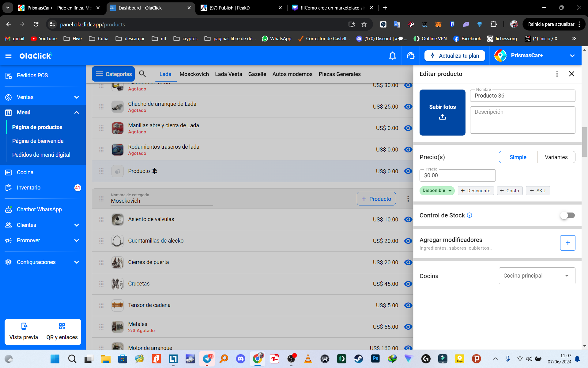The image size is (588, 368).
Task: Open notifications bell in OlaClick header
Action: tap(392, 56)
